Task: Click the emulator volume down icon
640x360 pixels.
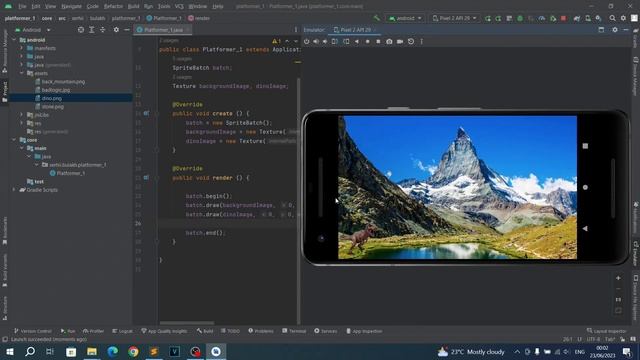Action: (325, 41)
